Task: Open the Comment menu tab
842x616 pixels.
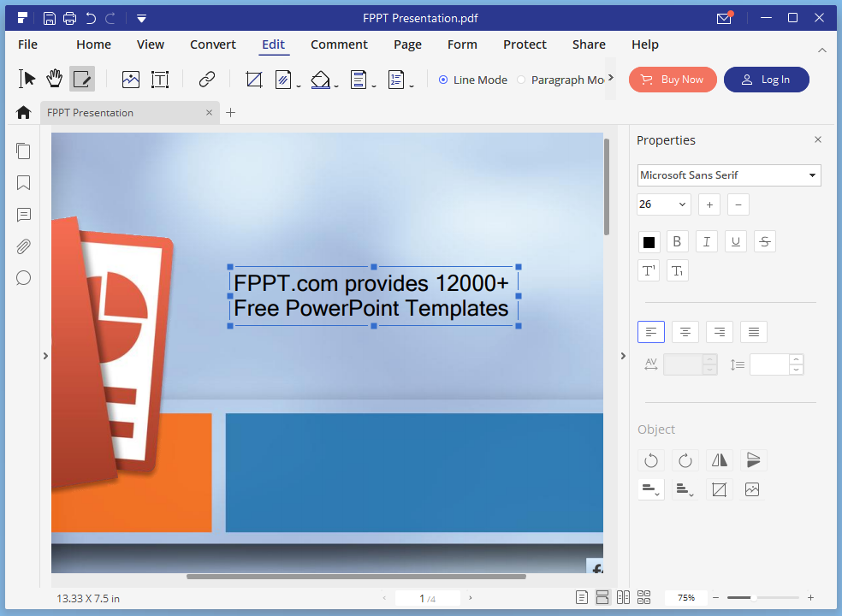Action: click(339, 44)
